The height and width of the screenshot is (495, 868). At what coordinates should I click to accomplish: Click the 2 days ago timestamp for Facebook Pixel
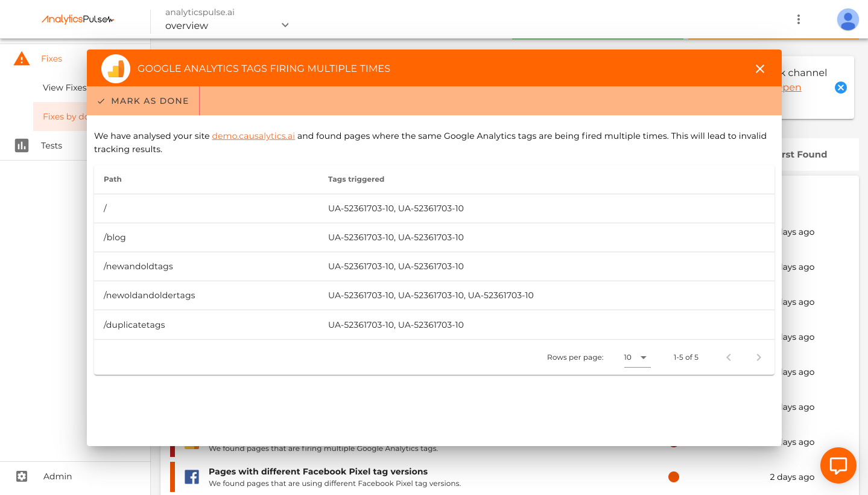[792, 477]
